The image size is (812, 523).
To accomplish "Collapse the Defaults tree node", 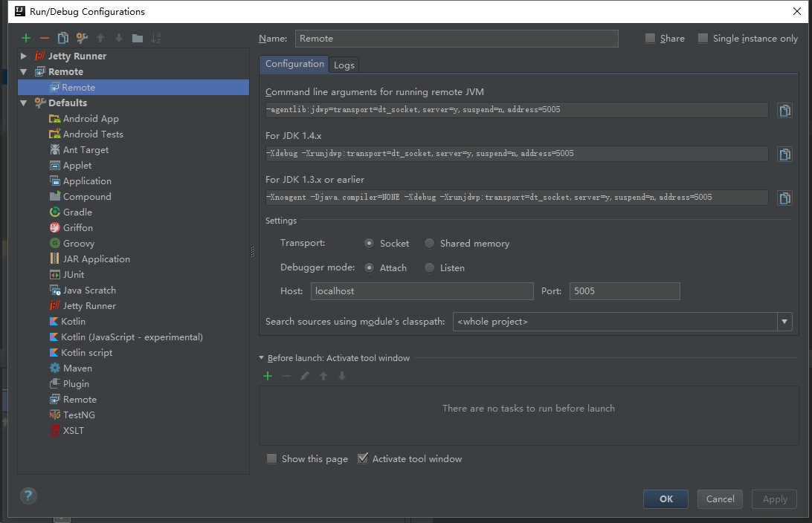I will pyautogui.click(x=24, y=103).
